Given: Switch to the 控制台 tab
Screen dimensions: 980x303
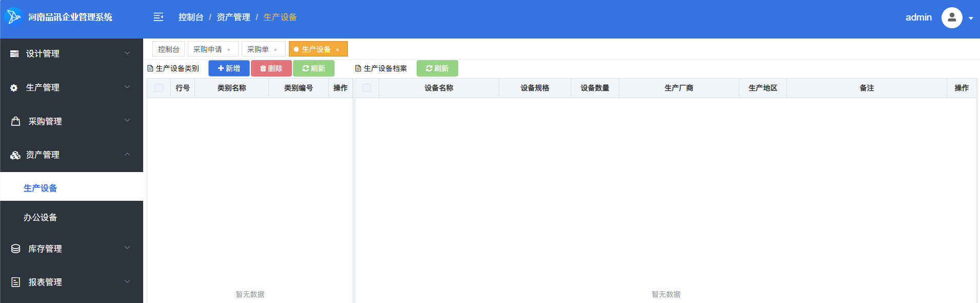Looking at the screenshot, I should click(168, 49).
